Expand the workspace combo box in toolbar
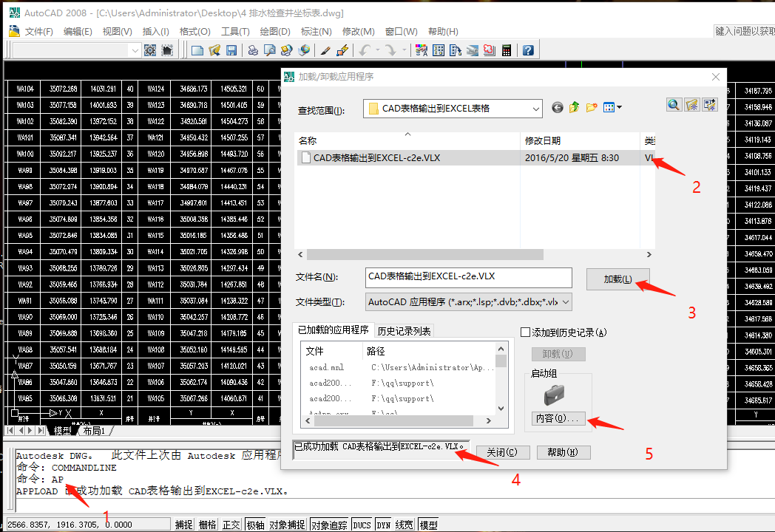The image size is (775, 532). click(x=135, y=50)
